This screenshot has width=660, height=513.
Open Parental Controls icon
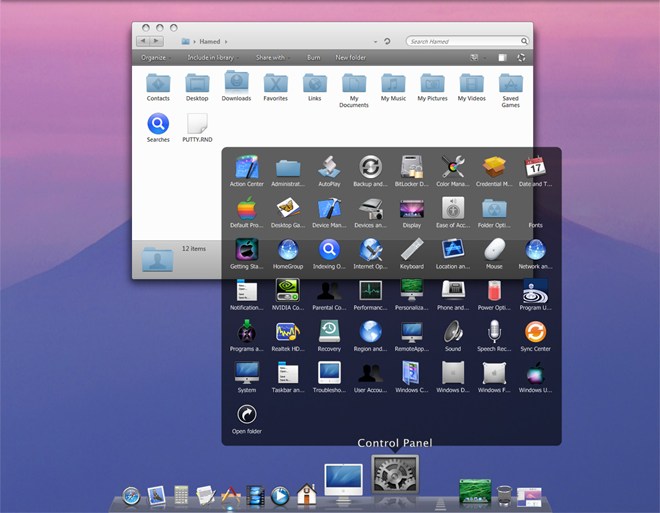(x=329, y=290)
